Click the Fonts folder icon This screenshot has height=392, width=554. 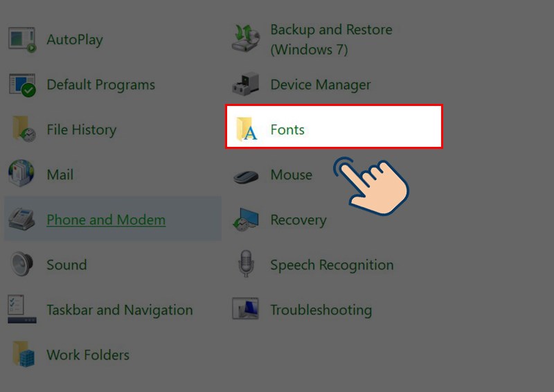point(246,130)
